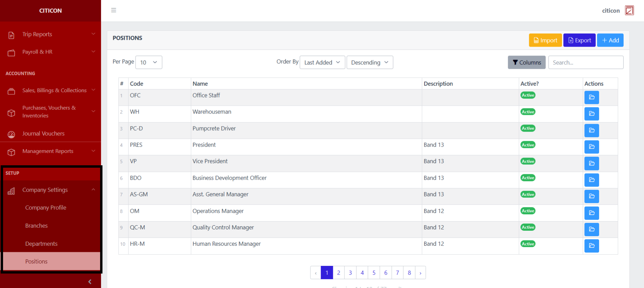The width and height of the screenshot is (644, 288).
Task: Go to page 2
Action: click(x=339, y=273)
